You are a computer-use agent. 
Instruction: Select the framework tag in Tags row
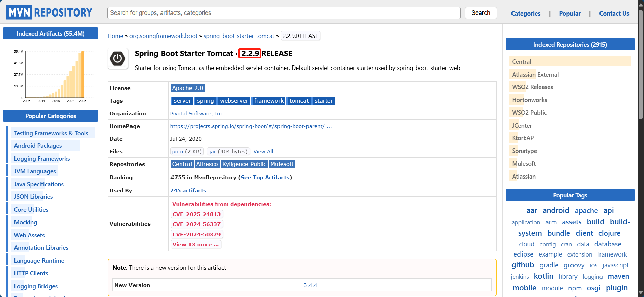pos(268,101)
